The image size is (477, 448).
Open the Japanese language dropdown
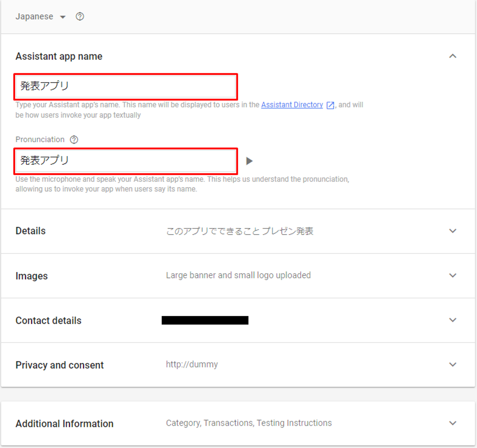(63, 17)
